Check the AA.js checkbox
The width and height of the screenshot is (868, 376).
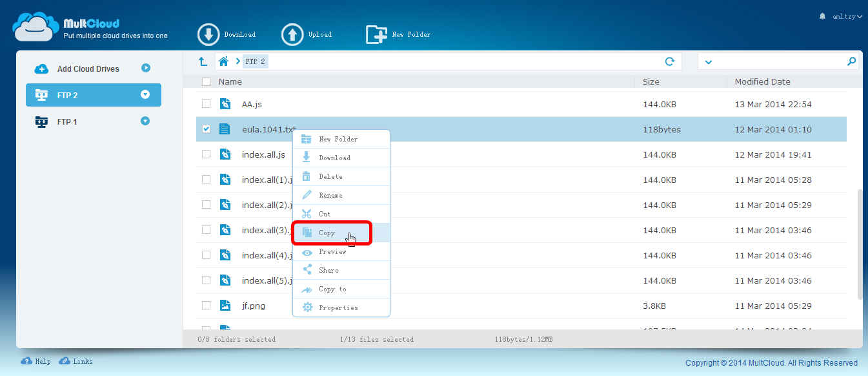(x=206, y=103)
